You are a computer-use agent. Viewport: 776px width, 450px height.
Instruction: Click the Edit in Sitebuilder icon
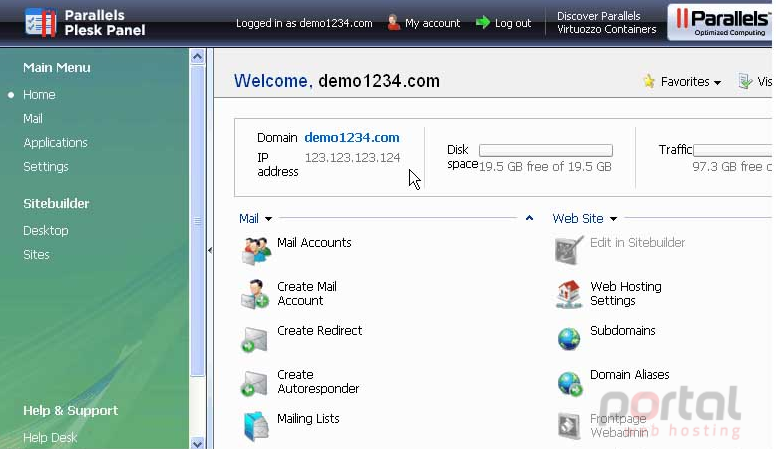pos(569,250)
